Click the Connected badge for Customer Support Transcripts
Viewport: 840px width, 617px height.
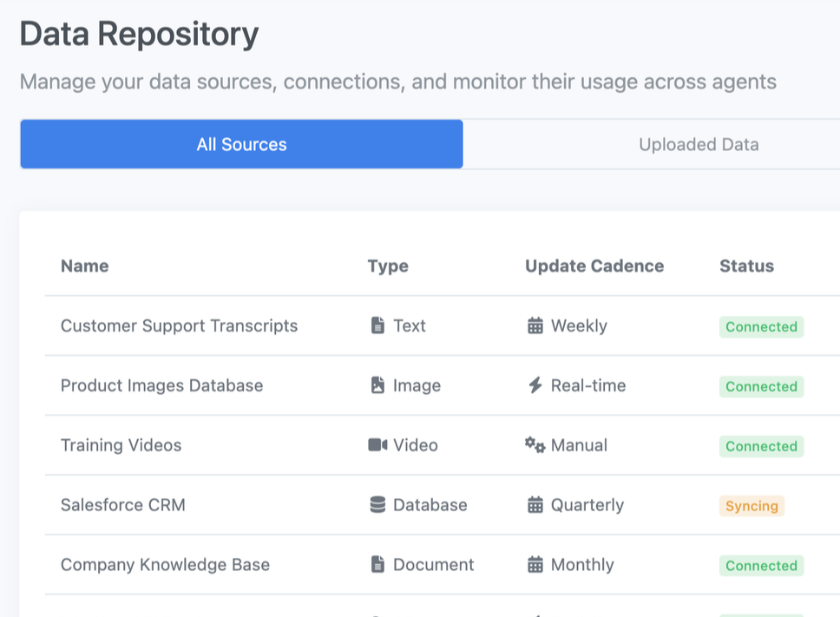coord(761,326)
